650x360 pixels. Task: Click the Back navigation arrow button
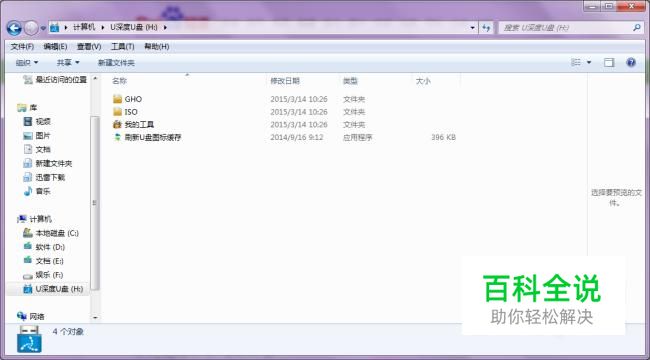[x=15, y=28]
